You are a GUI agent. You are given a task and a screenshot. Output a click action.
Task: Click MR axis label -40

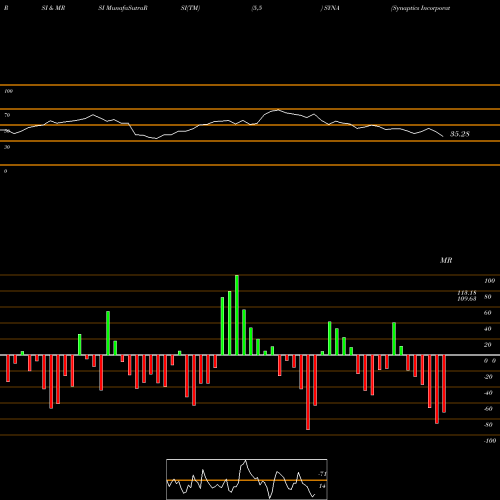(x=488, y=393)
